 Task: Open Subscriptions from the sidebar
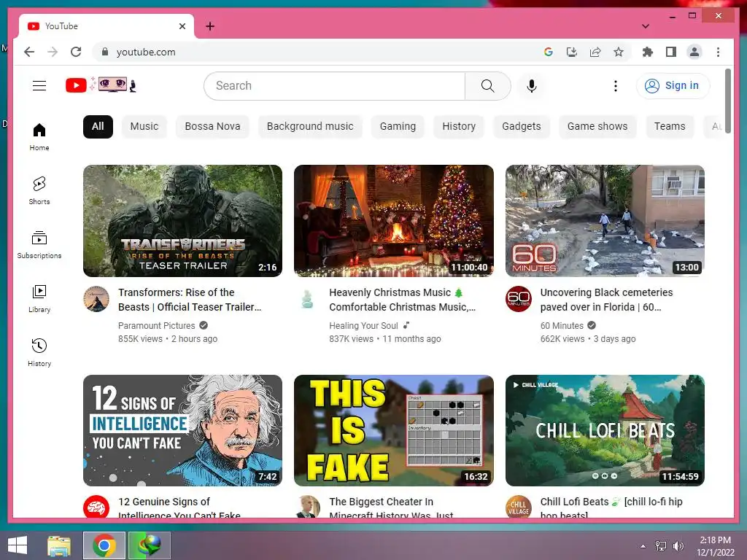(39, 245)
